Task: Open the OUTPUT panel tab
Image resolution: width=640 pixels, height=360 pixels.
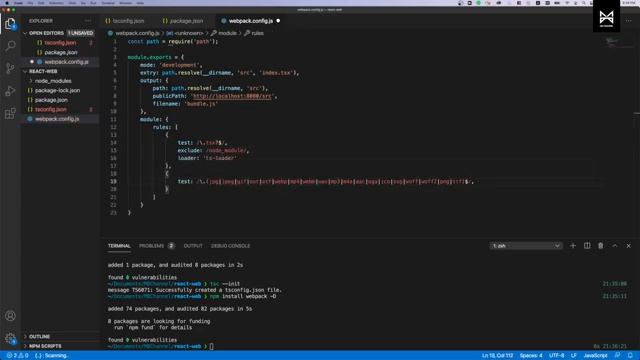Action: click(x=193, y=246)
